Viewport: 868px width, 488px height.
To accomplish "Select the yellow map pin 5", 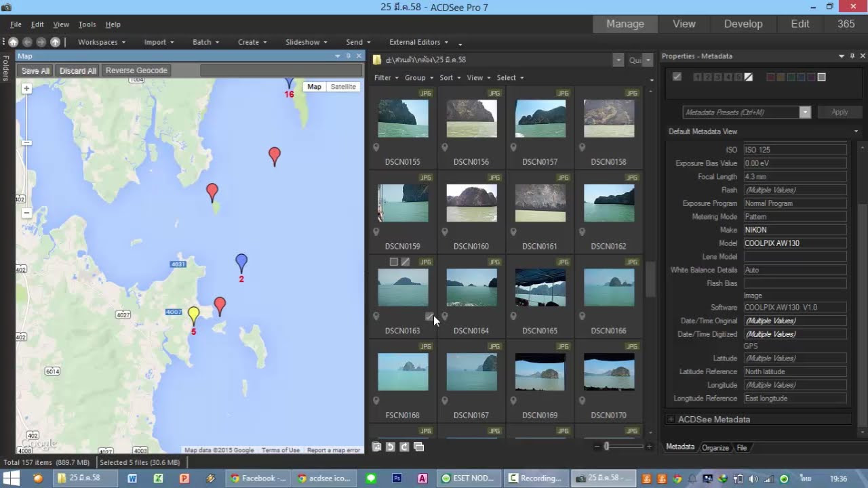I will [193, 315].
